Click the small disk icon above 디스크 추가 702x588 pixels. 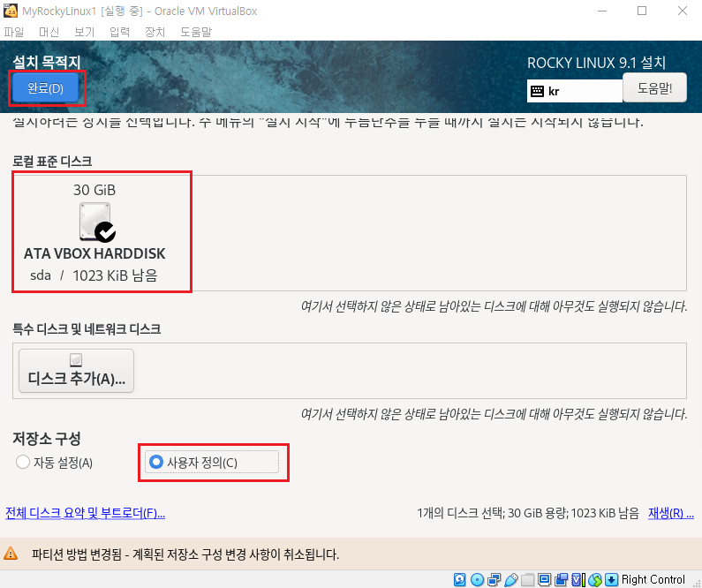coord(76,359)
